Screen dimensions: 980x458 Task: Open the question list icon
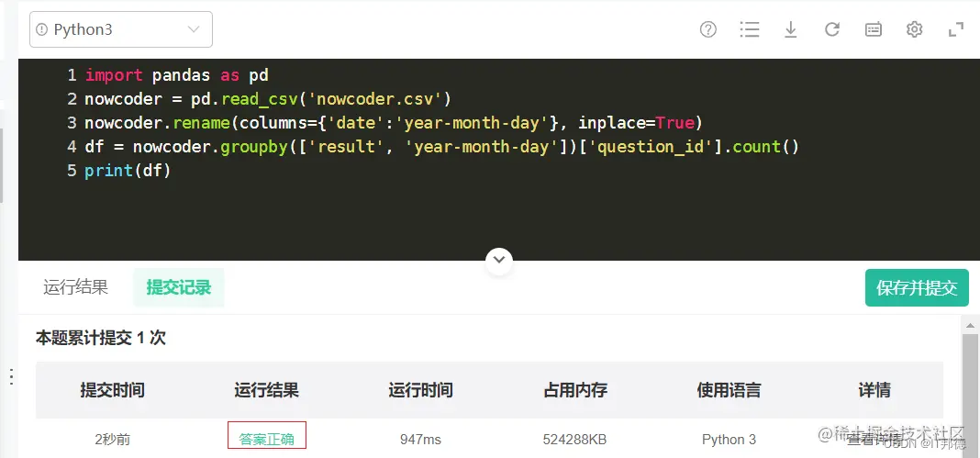click(750, 29)
